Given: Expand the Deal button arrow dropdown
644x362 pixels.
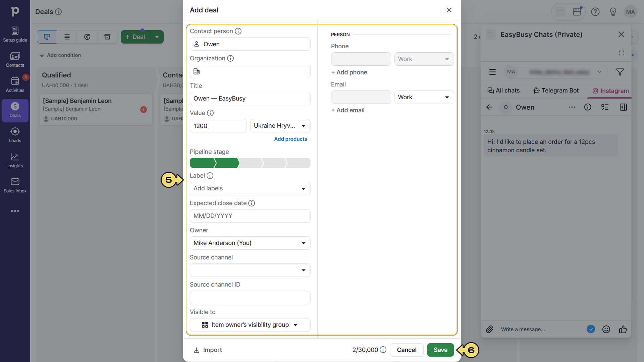Looking at the screenshot, I should pyautogui.click(x=157, y=37).
